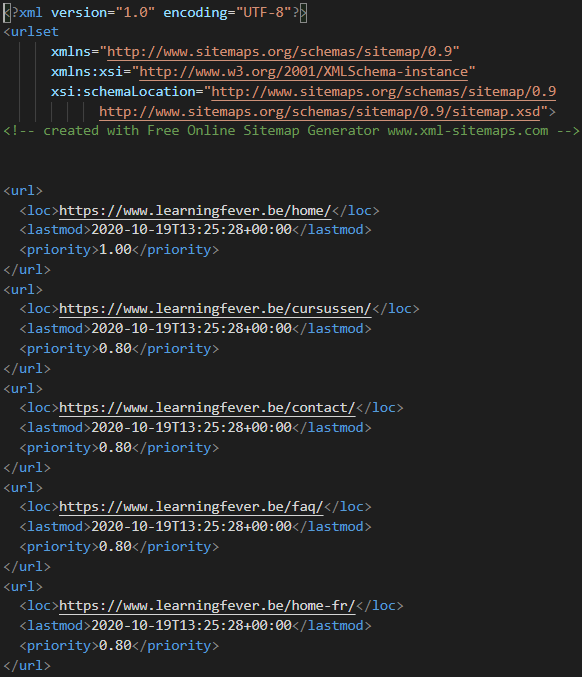
Task: Click the xsi:schemaLocation attribute name
Action: [x=123, y=92]
